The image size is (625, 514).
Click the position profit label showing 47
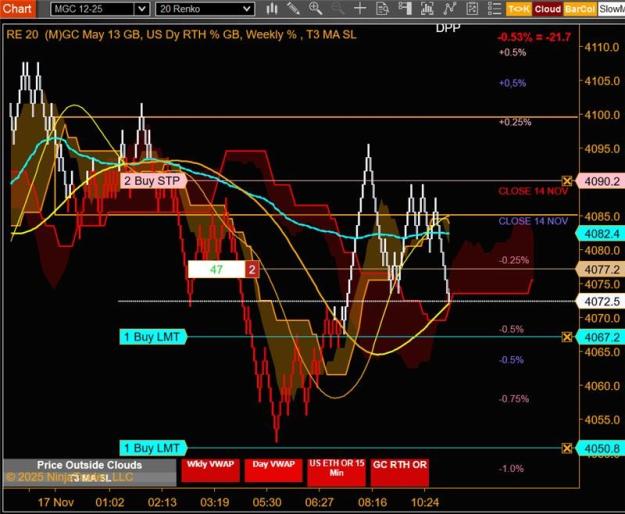click(x=216, y=270)
